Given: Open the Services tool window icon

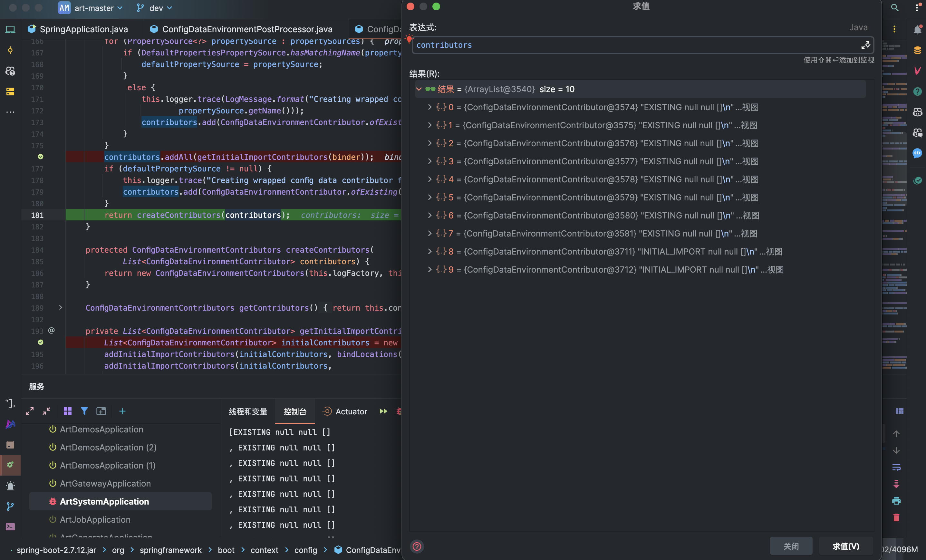Looking at the screenshot, I should click(10, 465).
